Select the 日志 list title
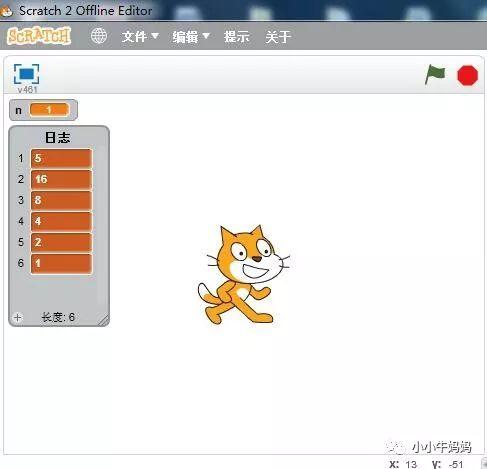487x469 pixels. click(x=58, y=138)
